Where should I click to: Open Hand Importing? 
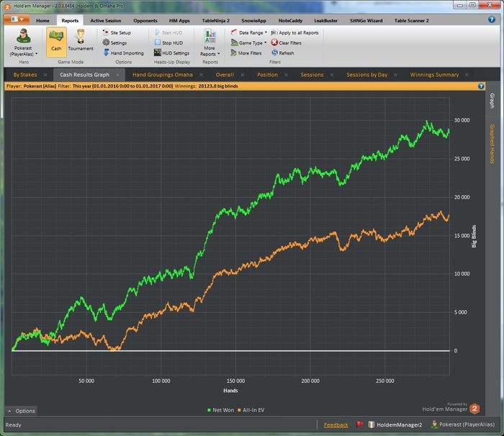(123, 53)
